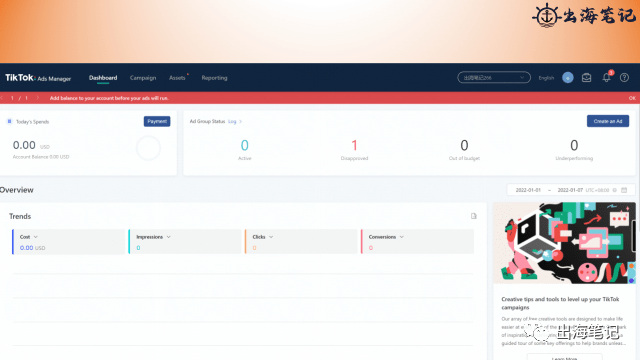This screenshot has width=640, height=360.
Task: Switch to the Reporting tab
Action: click(x=214, y=78)
